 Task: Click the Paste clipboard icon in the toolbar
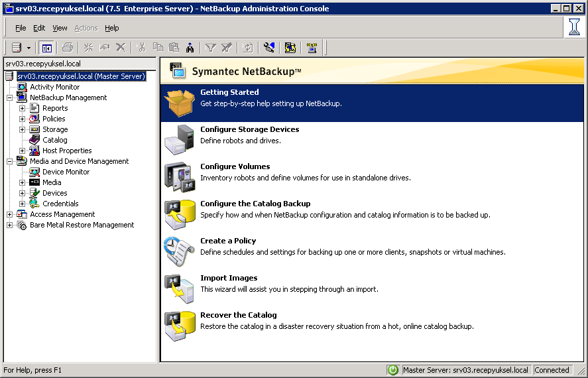click(x=174, y=48)
